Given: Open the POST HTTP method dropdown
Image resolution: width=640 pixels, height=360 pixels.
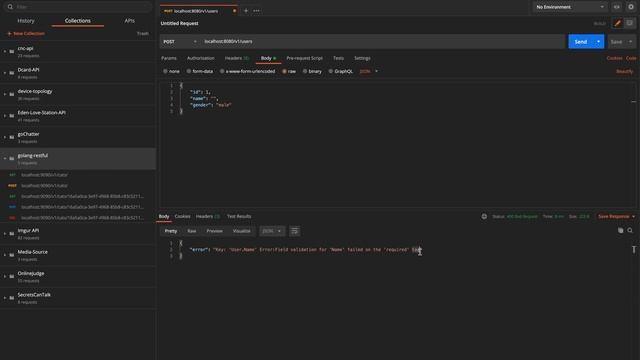Looking at the screenshot, I should 180,42.
